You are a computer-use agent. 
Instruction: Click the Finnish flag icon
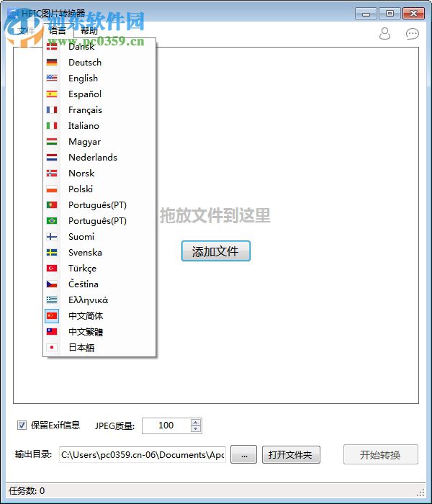pyautogui.click(x=52, y=237)
